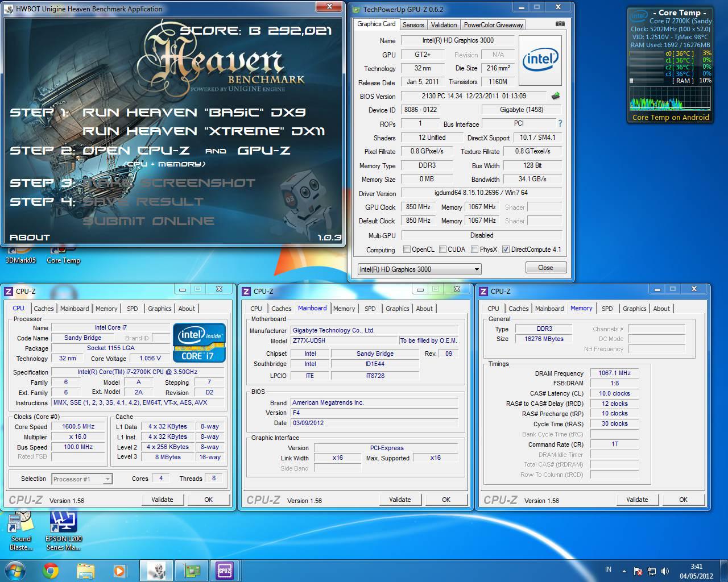Click Validate in the CPU-Z CPU window
The image size is (728, 582).
point(162,500)
